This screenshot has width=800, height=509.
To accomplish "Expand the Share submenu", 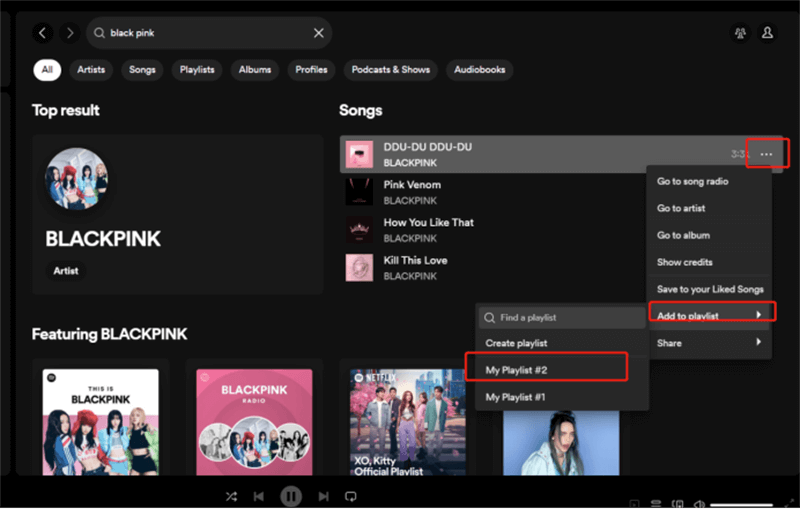I will click(710, 343).
